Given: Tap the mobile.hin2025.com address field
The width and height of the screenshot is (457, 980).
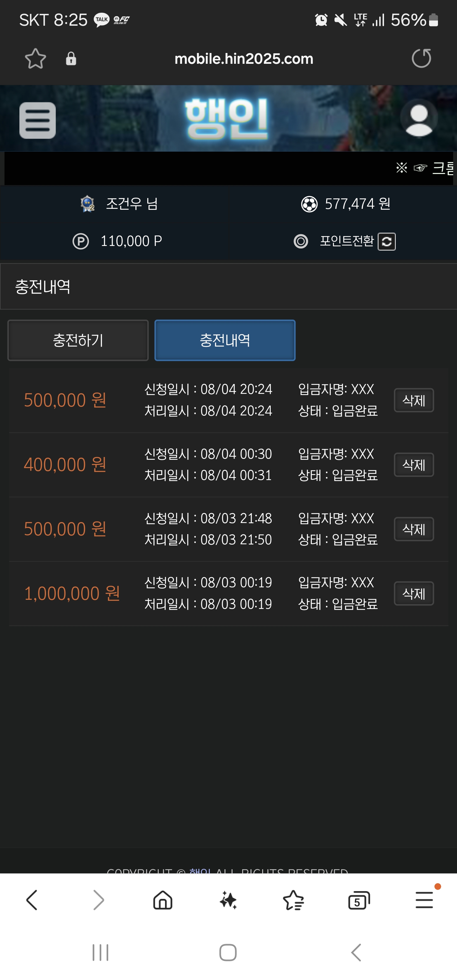Looking at the screenshot, I should [244, 59].
